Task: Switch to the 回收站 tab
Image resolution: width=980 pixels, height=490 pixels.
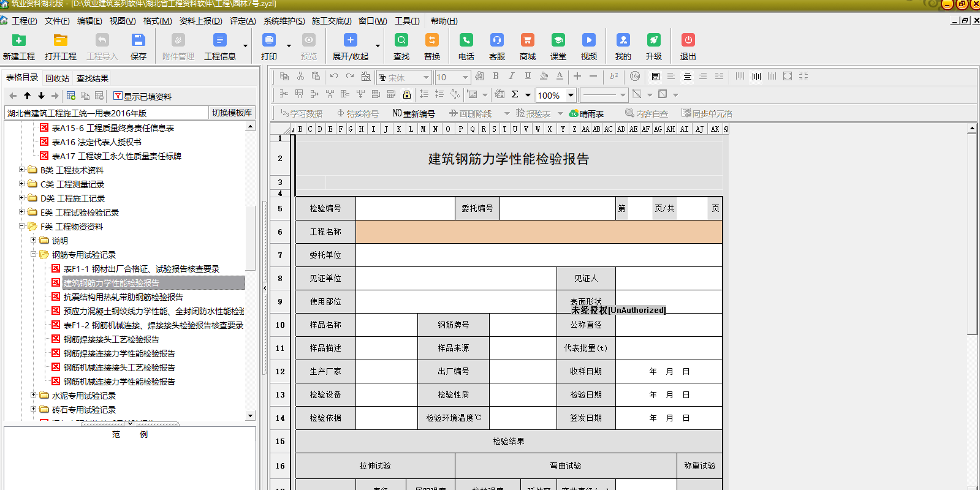Action: (x=57, y=78)
